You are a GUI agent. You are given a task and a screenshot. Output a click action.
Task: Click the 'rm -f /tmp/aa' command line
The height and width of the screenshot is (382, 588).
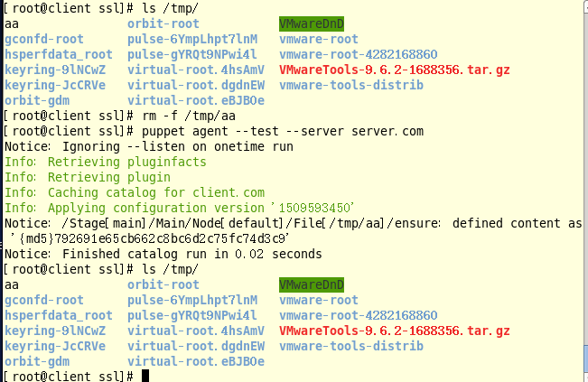[189, 116]
